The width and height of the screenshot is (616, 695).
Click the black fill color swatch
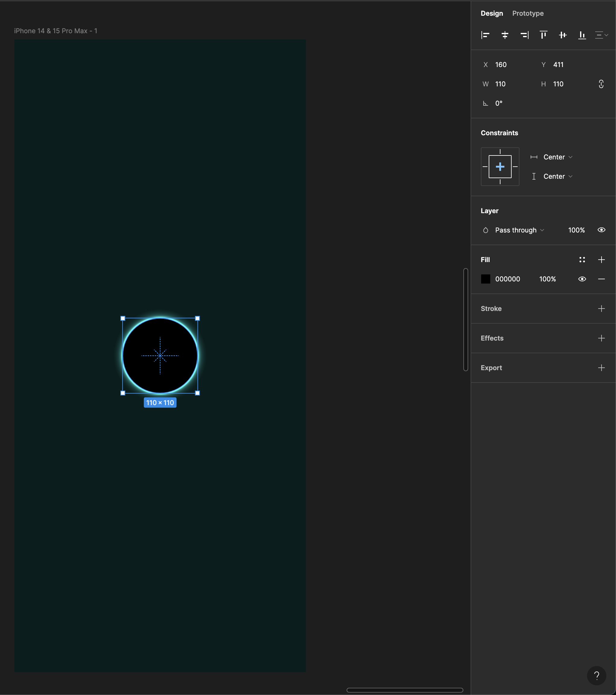point(485,279)
